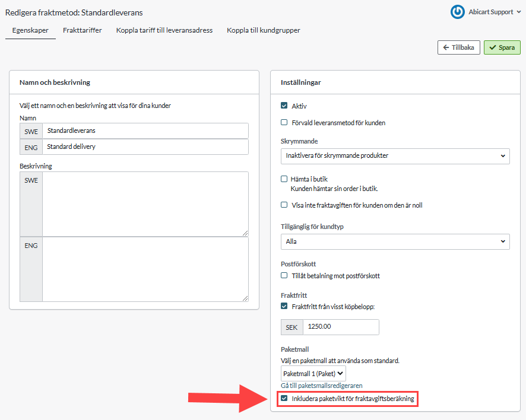Toggle Inkludera paketvikt för fraktavgiftsberäkning checkbox
Viewport: 526px width, 420px height.
tap(285, 399)
